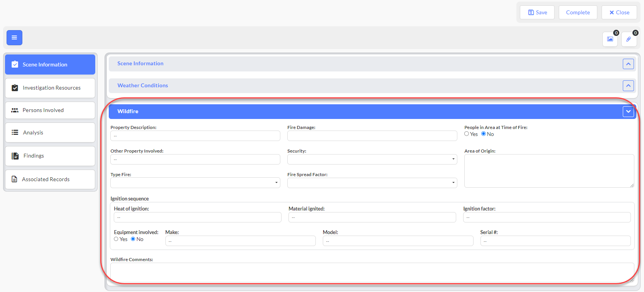Viewport: 644px width, 292px height.
Task: Select Yes for Equipment involved
Action: pos(116,239)
